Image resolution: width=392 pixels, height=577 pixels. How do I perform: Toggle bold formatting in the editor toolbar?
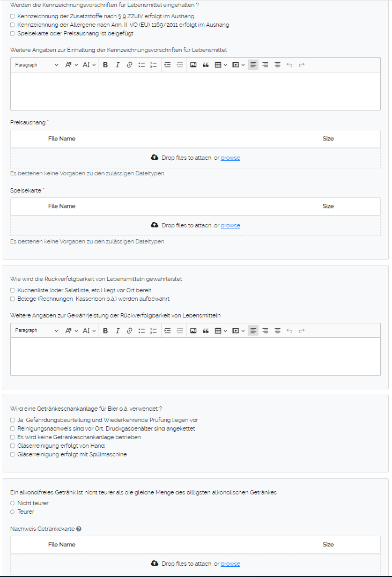point(105,64)
